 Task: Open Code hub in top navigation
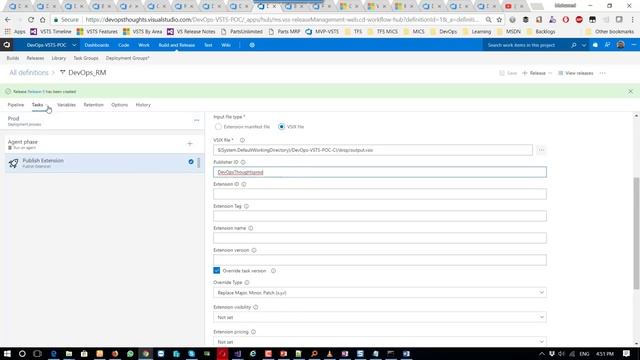tap(124, 45)
